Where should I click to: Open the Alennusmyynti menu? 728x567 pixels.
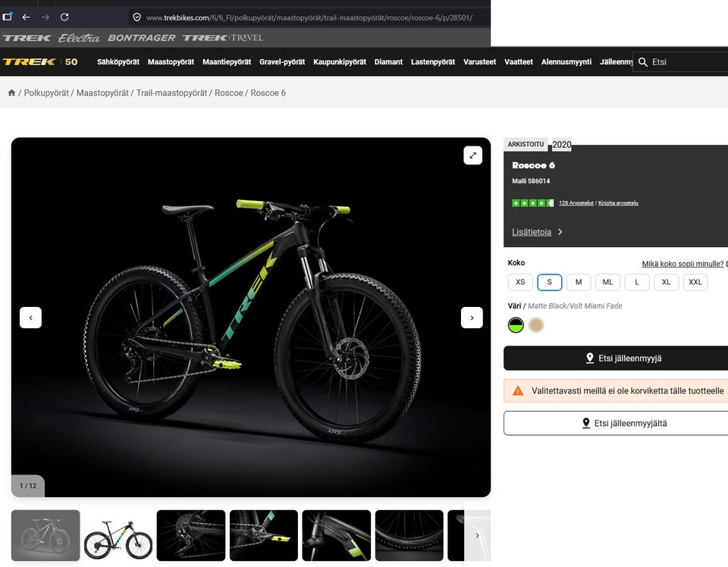[x=566, y=61]
